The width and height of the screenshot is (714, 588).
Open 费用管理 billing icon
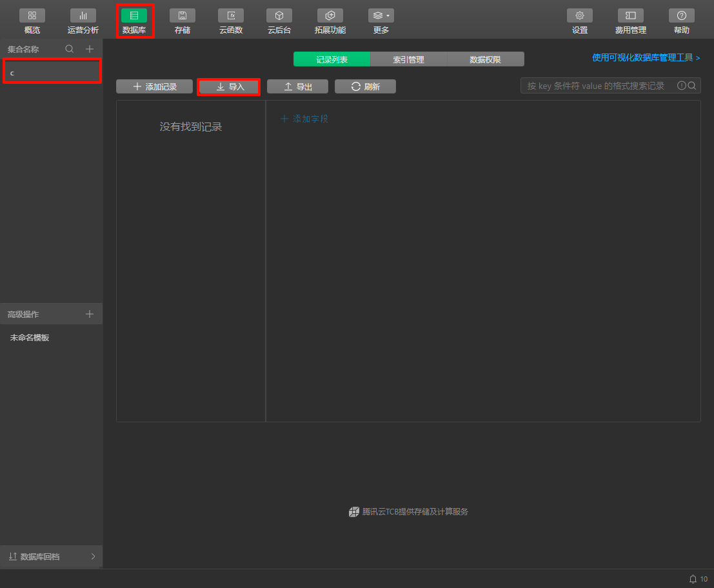coord(631,15)
